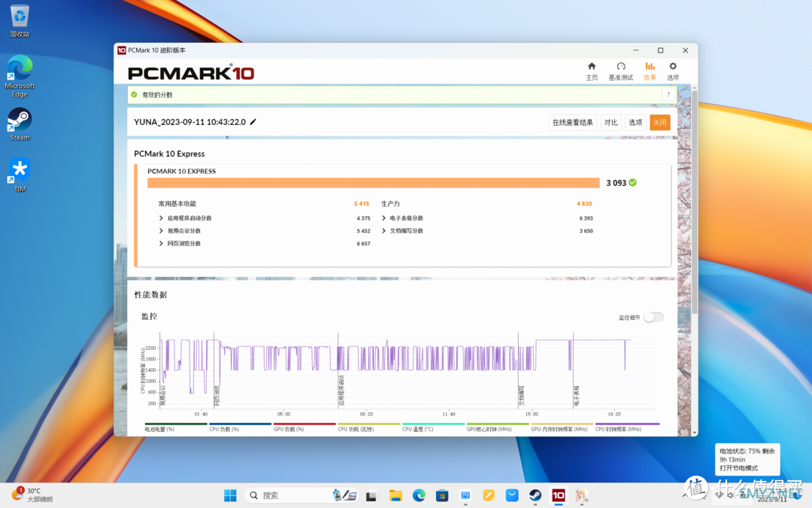
Task: Open the TIM desktop shortcut
Action: (20, 175)
